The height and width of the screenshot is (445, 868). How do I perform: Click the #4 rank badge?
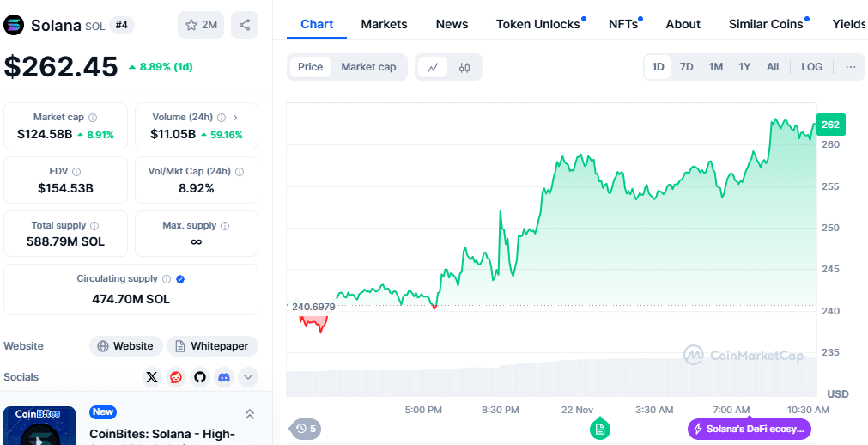(x=122, y=25)
